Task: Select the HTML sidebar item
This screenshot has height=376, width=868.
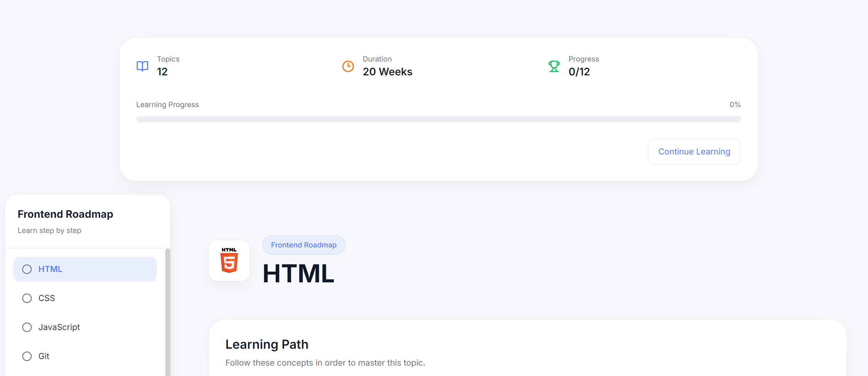Action: pyautogui.click(x=85, y=269)
